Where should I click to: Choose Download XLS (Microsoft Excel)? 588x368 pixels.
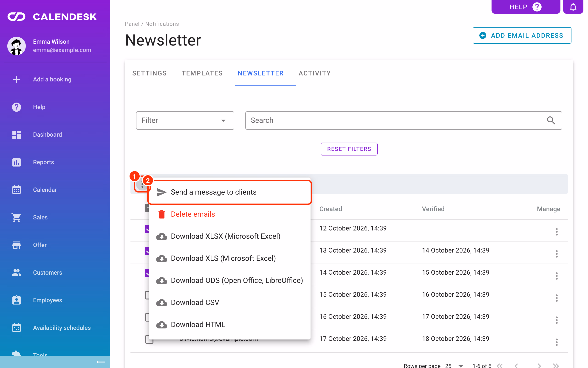(229, 259)
